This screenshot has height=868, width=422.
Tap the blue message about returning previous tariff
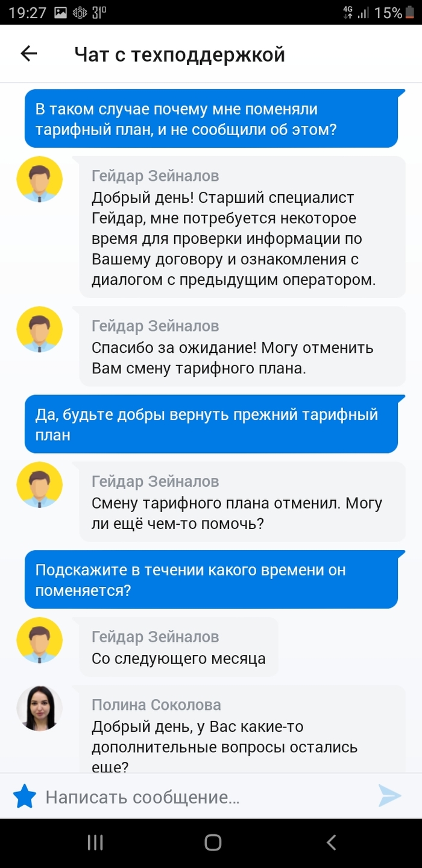[211, 425]
